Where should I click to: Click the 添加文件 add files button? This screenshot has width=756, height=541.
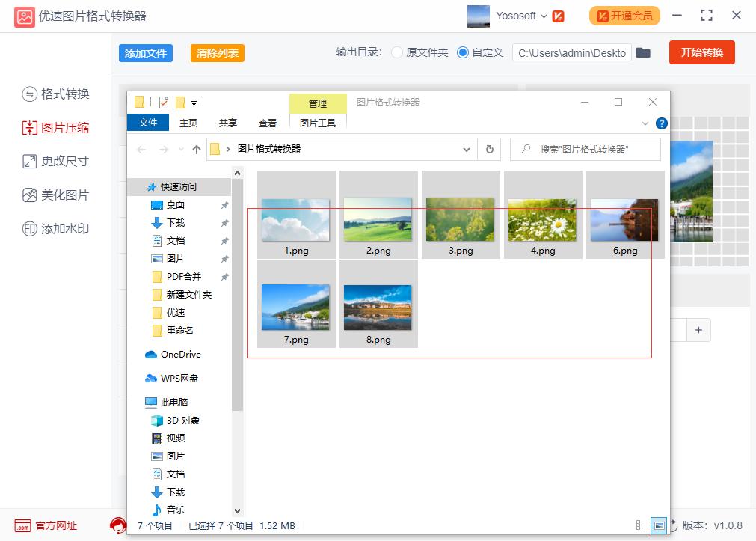(145, 53)
